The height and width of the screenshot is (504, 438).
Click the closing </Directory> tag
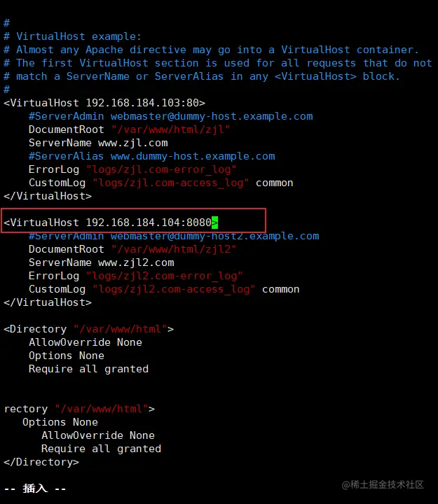click(x=41, y=462)
